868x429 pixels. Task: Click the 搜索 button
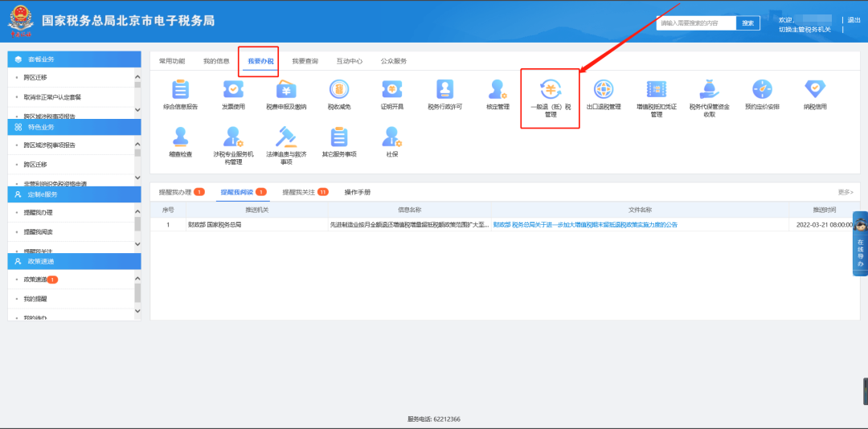coord(748,22)
